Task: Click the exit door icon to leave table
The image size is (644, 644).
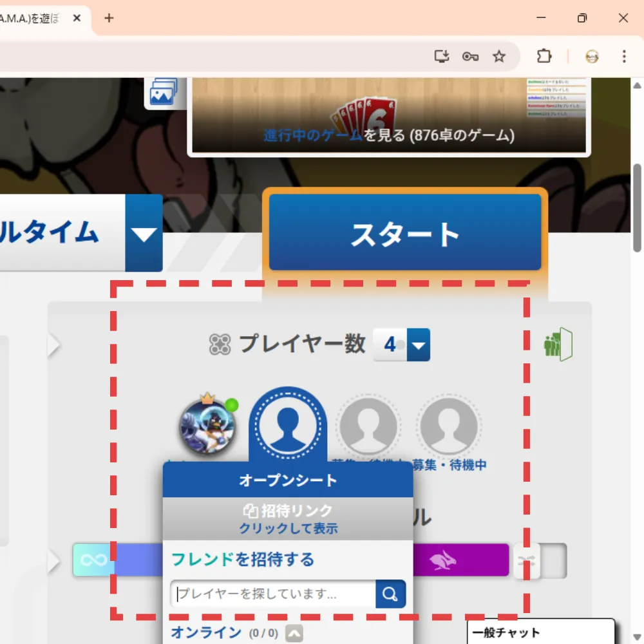Action: pos(556,344)
